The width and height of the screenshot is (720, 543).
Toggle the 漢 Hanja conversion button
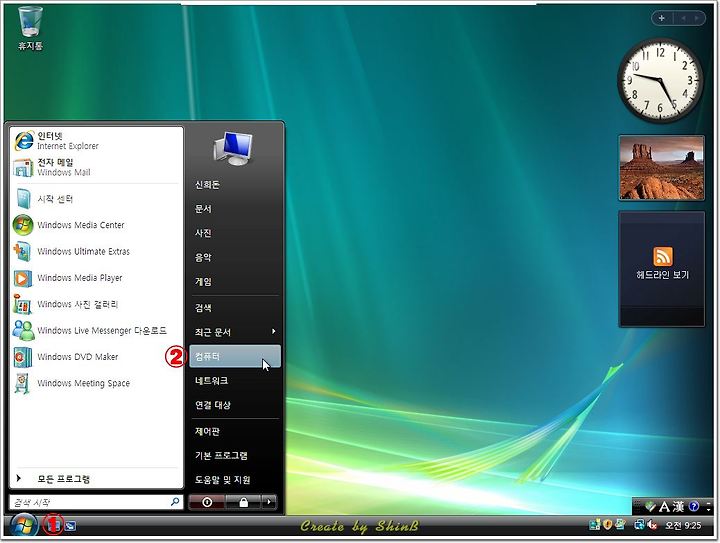point(679,507)
